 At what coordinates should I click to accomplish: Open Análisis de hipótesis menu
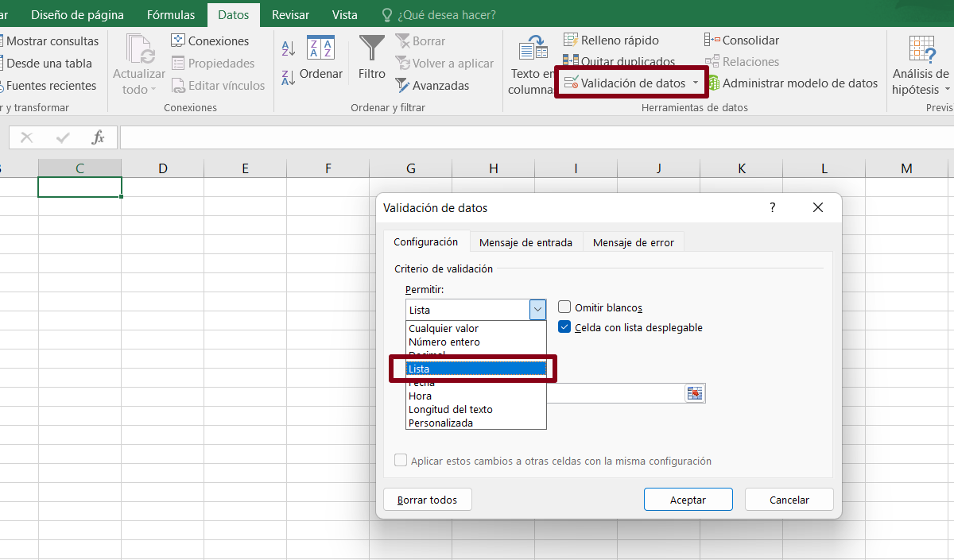(x=921, y=65)
